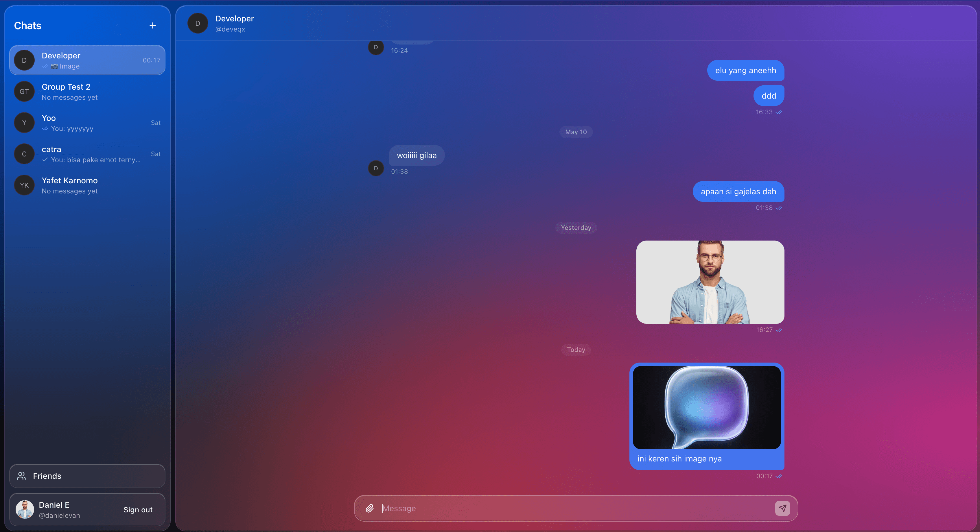Open the Yafet Karnomo conversation
Screen dimensions: 980x532
pos(87,185)
